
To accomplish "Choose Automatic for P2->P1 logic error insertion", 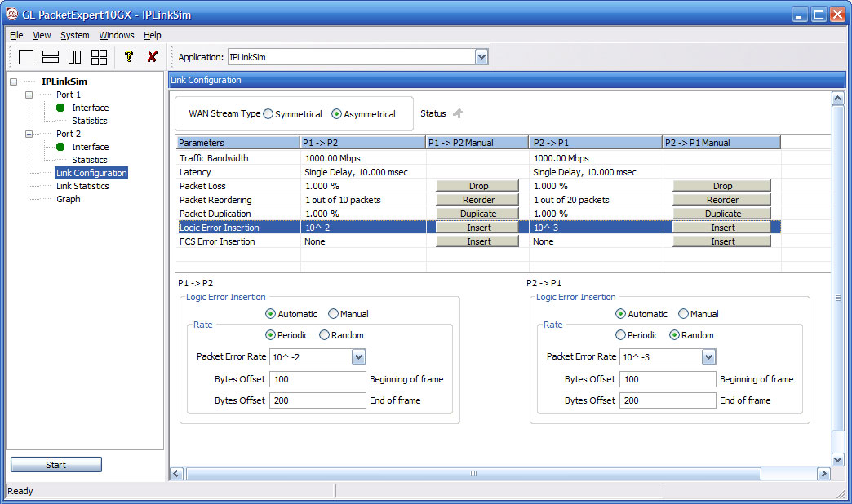I will pos(620,314).
